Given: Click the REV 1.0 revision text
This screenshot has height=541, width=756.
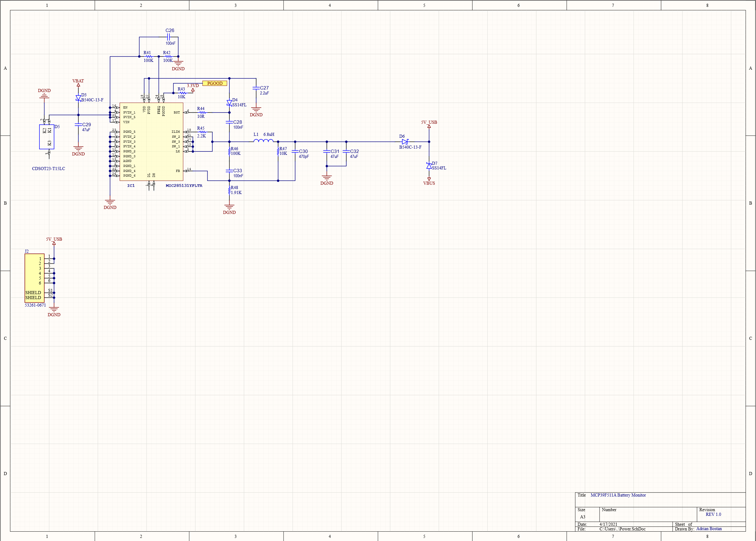Looking at the screenshot, I should 713,514.
